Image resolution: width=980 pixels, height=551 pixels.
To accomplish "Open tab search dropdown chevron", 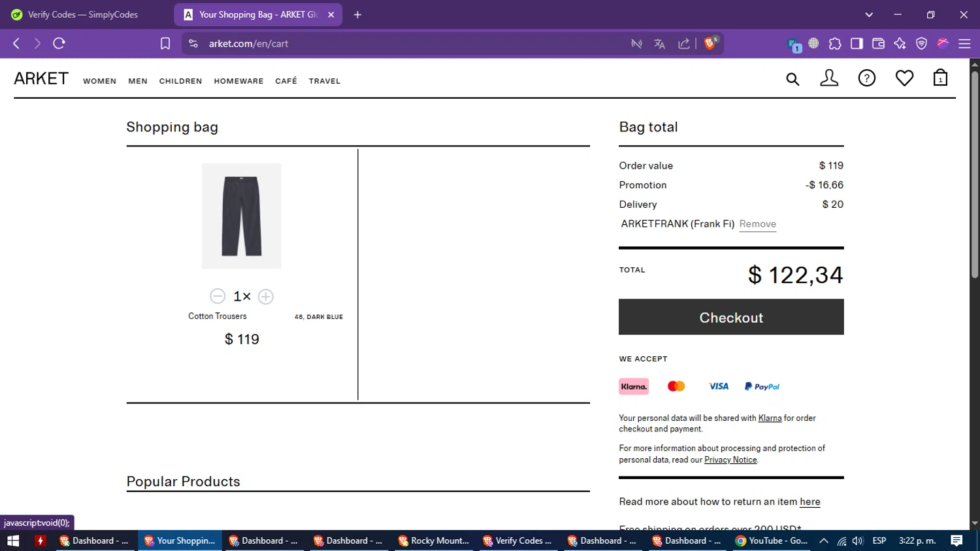I will pyautogui.click(x=869, y=14).
